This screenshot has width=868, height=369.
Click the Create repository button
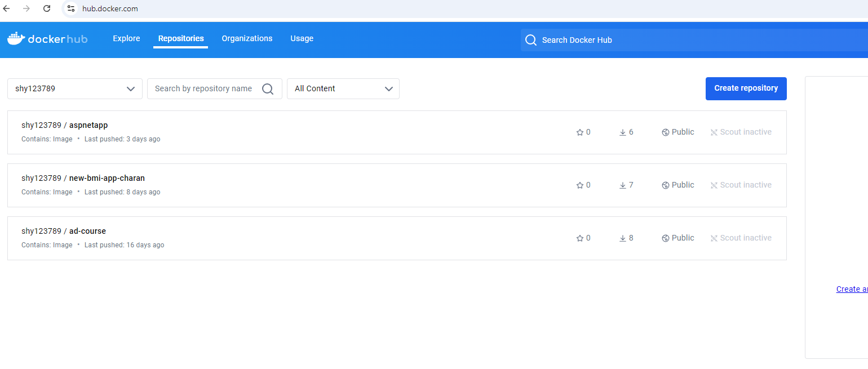point(746,88)
